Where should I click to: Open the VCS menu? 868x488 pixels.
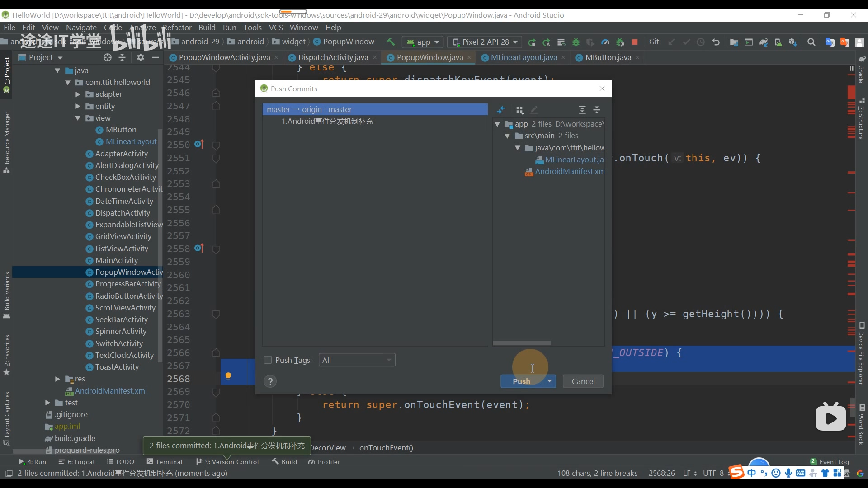click(x=276, y=28)
